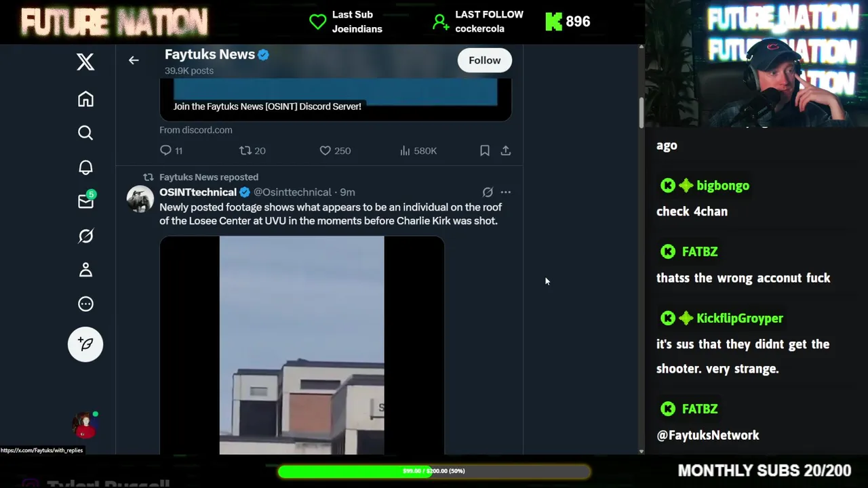Open the three-dot menu on OSINTtechnical post

(506, 192)
